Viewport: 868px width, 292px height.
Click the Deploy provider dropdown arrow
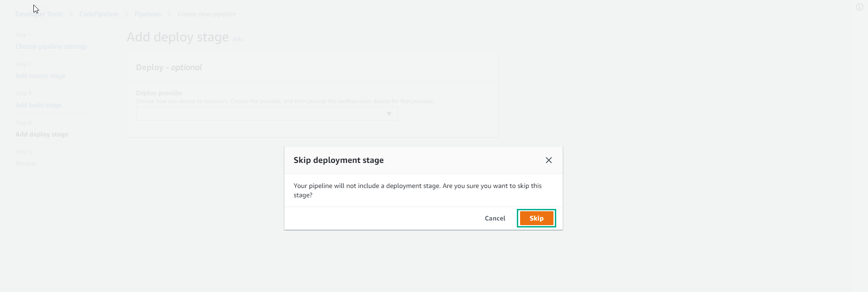click(389, 114)
